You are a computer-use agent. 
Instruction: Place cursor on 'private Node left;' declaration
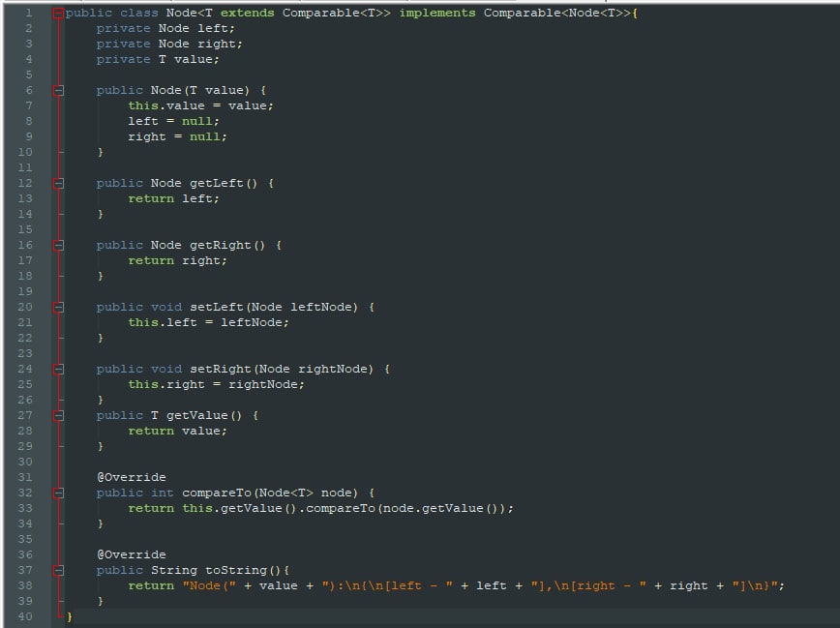click(165, 28)
